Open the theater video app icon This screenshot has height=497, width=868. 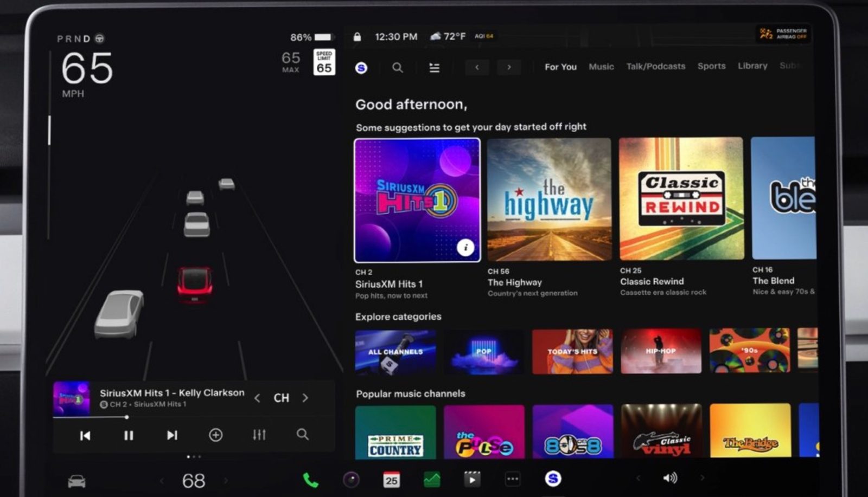(472, 479)
